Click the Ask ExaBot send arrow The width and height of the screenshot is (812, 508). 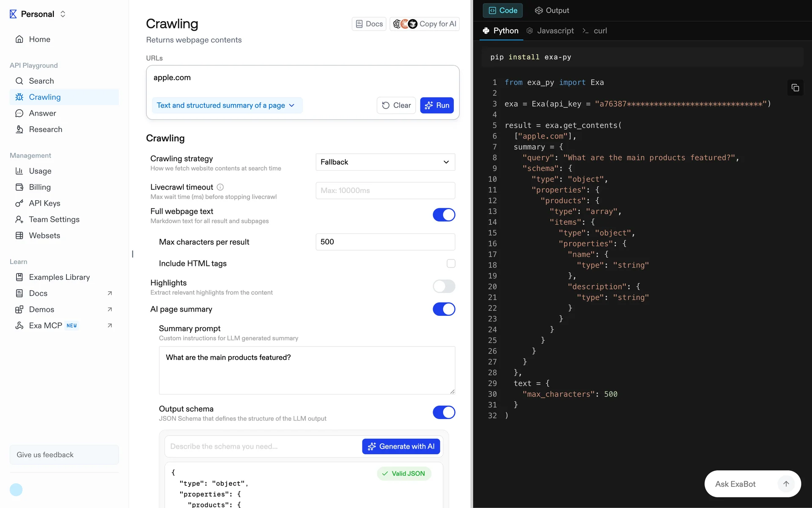pyautogui.click(x=786, y=484)
